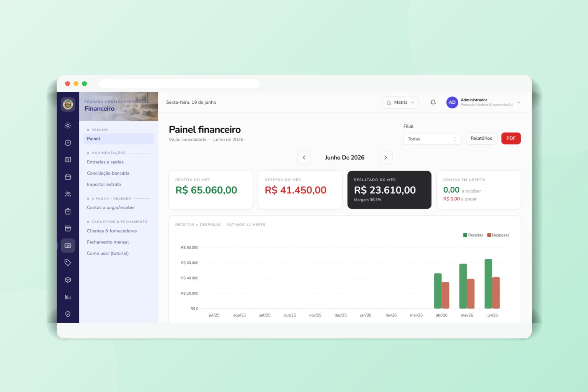Click the red mai/26 despesas bar

pyautogui.click(x=471, y=294)
